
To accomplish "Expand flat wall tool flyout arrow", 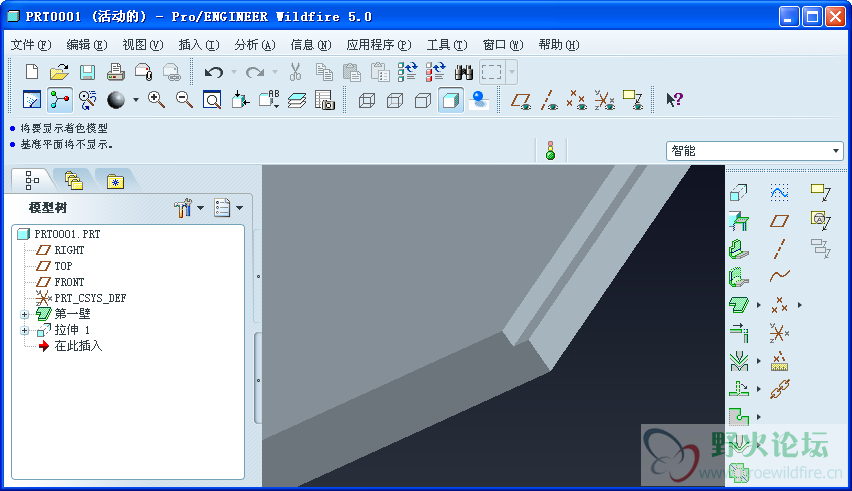I will coord(759,305).
